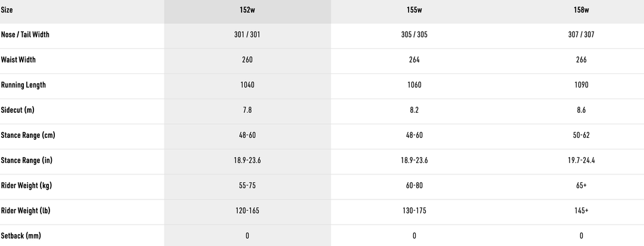Click the Setback (mm) row label
This screenshot has width=644, height=246.
[22, 235]
